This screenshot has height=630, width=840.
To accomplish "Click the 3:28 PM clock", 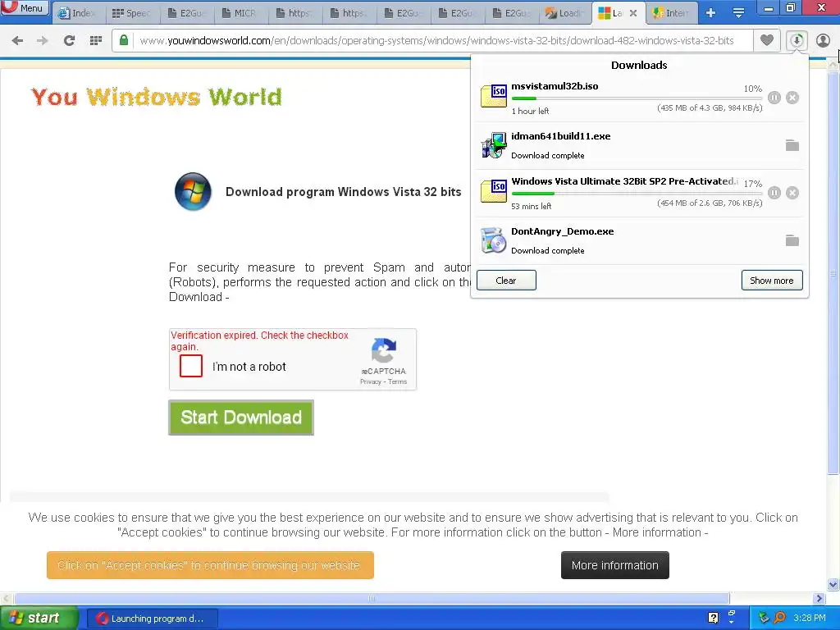I will click(x=810, y=619).
